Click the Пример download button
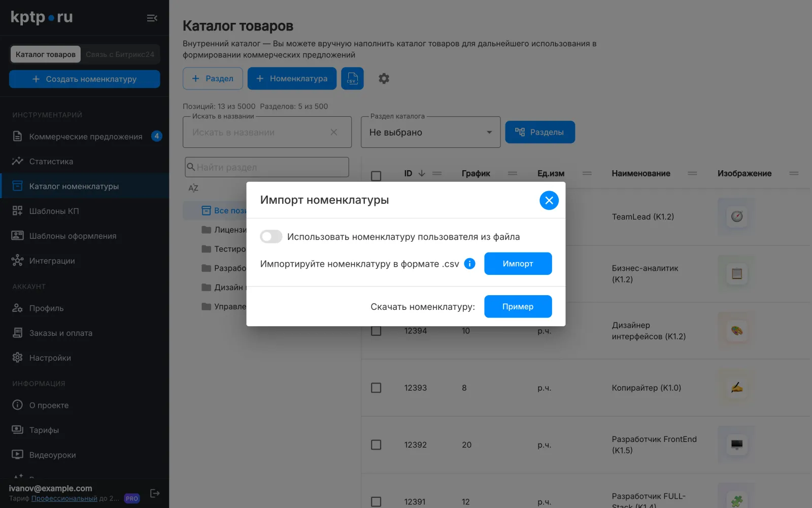 518,306
